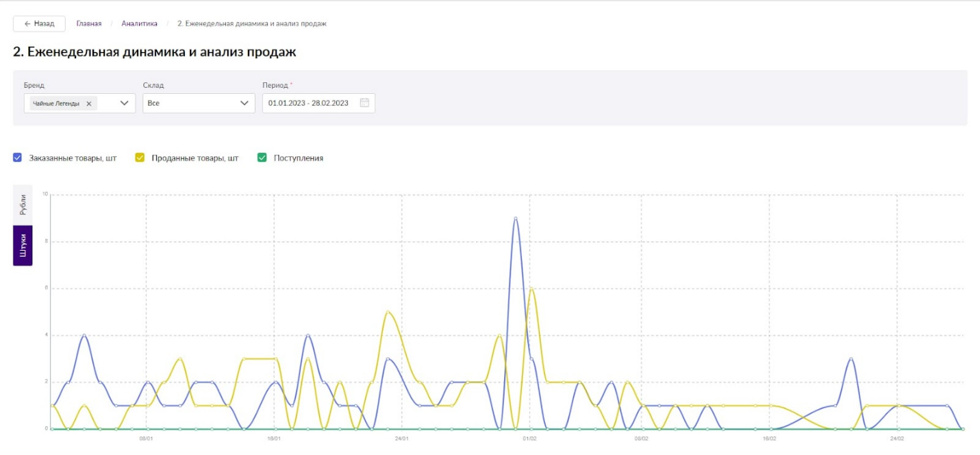Expand the Бренд dropdown arrow
The height and width of the screenshot is (455, 980).
click(124, 103)
